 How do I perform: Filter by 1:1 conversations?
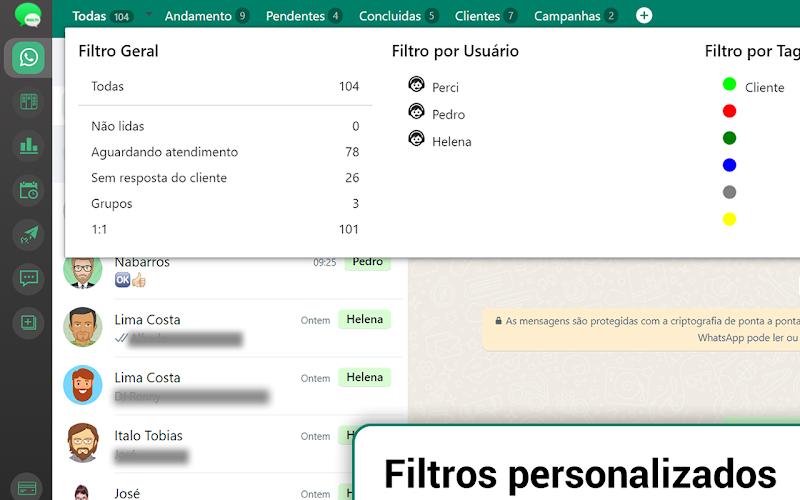coord(225,230)
